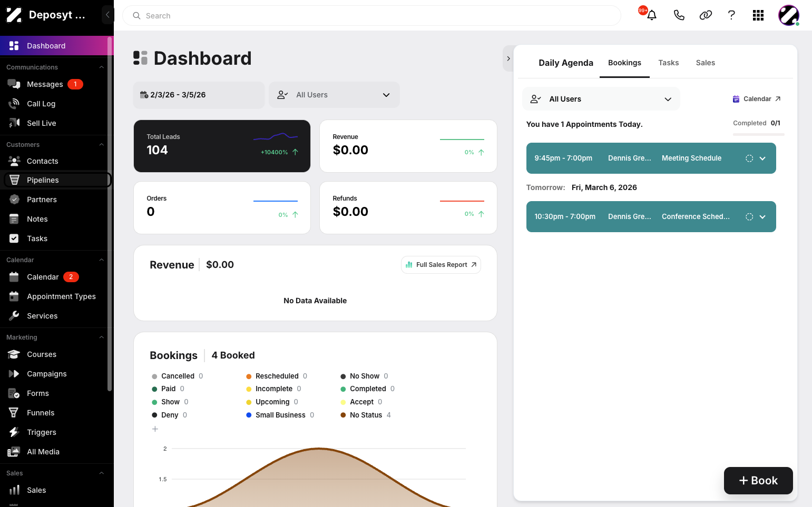
Task: Collapse the Sales section header
Action: tap(101, 473)
